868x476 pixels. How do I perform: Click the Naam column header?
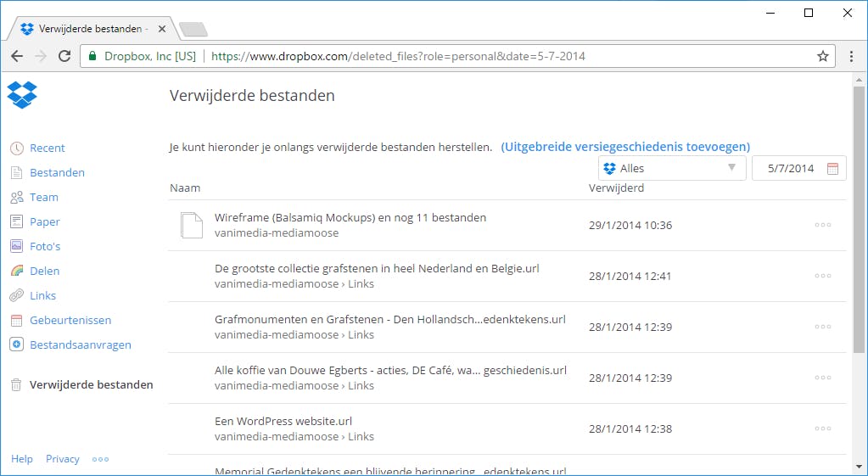pyautogui.click(x=185, y=188)
